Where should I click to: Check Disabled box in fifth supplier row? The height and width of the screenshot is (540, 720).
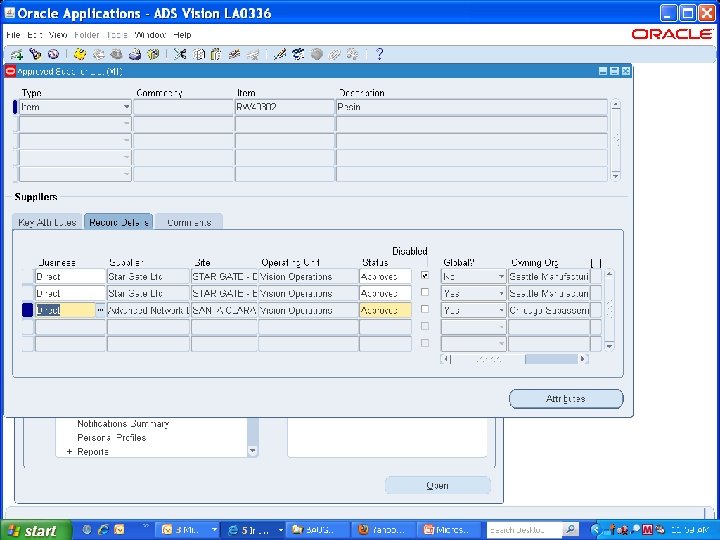(x=425, y=343)
